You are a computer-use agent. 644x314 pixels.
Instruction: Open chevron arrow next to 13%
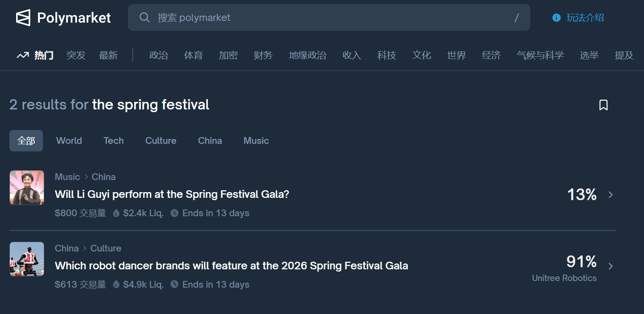611,195
